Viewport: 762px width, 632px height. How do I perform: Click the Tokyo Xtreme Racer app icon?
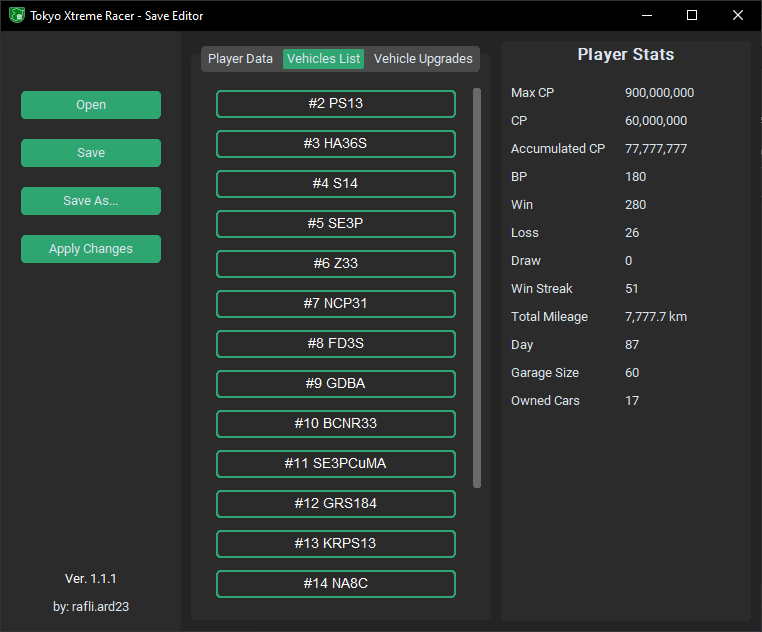(x=17, y=15)
